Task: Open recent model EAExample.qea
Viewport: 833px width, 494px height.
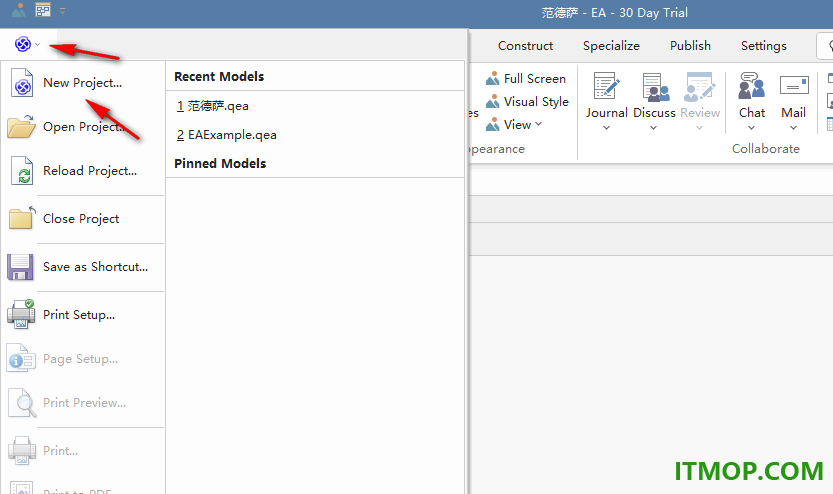Action: click(x=227, y=135)
